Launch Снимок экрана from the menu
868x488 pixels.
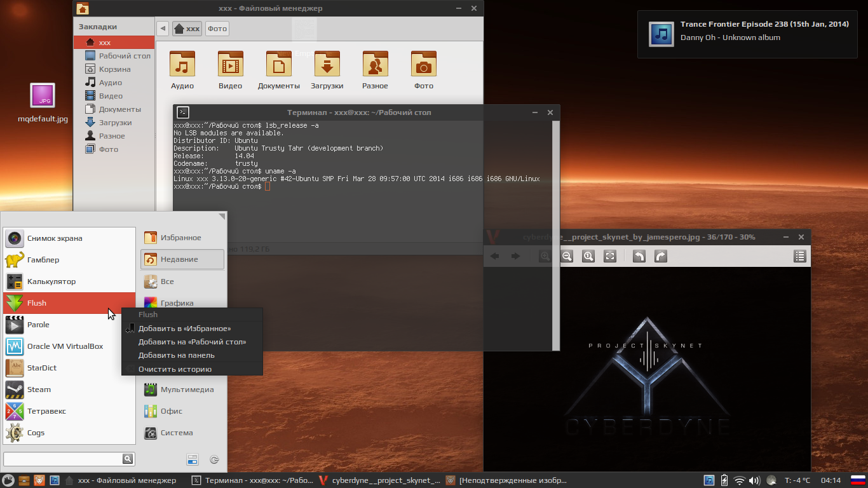(69, 238)
